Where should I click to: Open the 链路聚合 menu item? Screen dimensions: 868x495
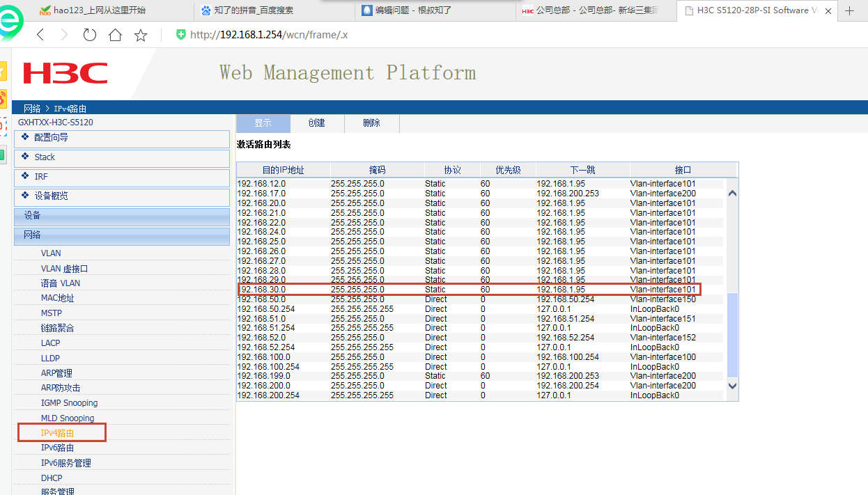click(57, 329)
